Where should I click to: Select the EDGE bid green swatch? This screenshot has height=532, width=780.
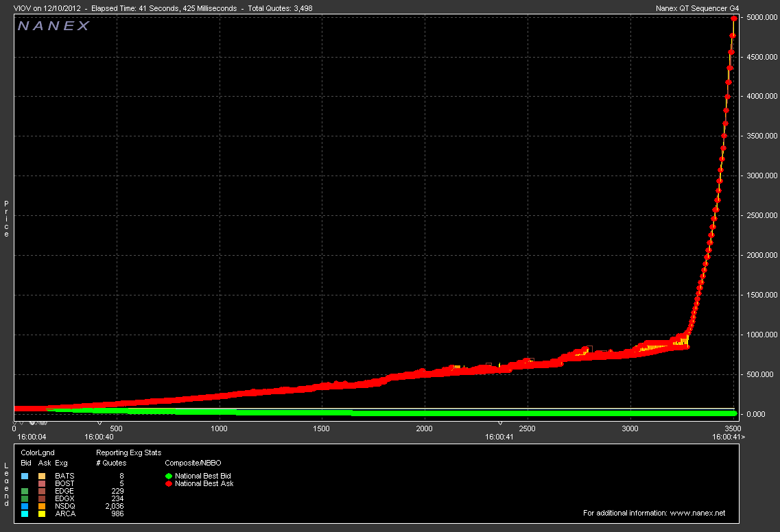(25, 492)
